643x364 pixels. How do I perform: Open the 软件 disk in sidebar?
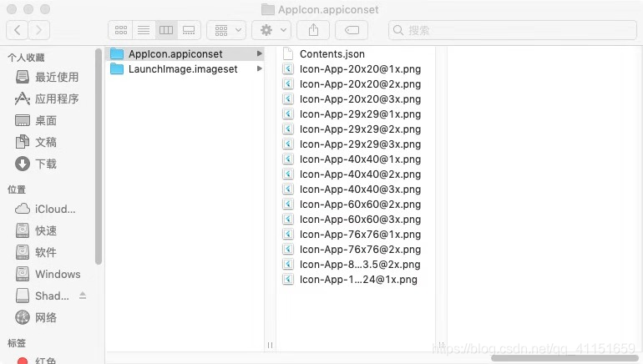coord(36,252)
